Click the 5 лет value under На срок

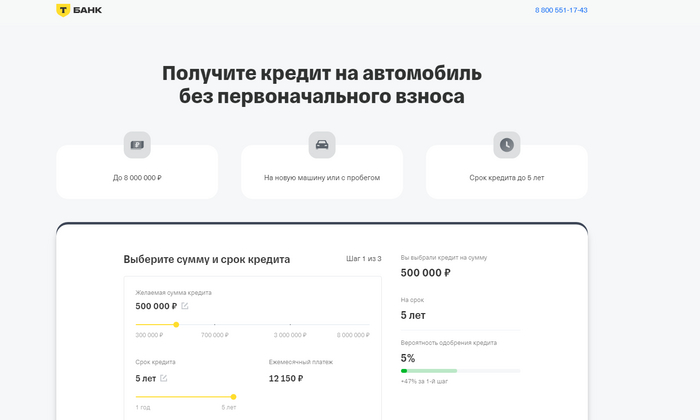(413, 315)
